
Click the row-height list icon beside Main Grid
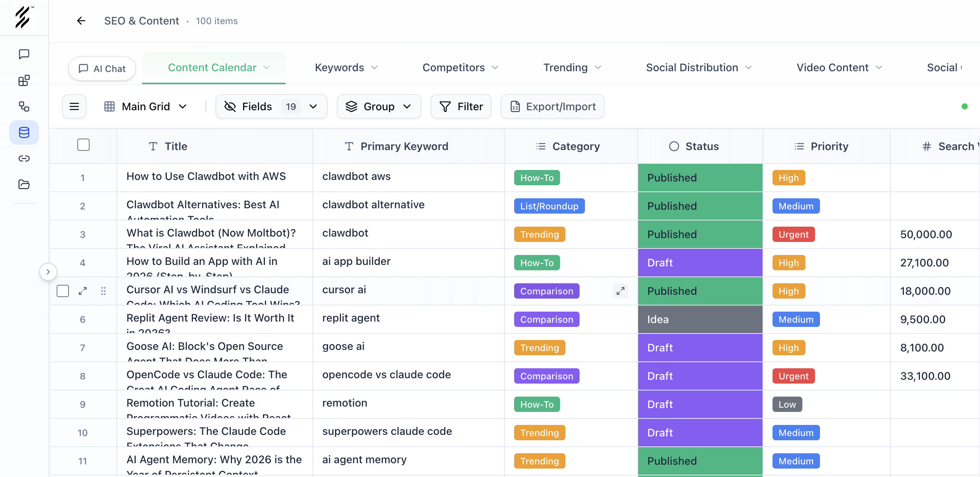click(x=74, y=106)
